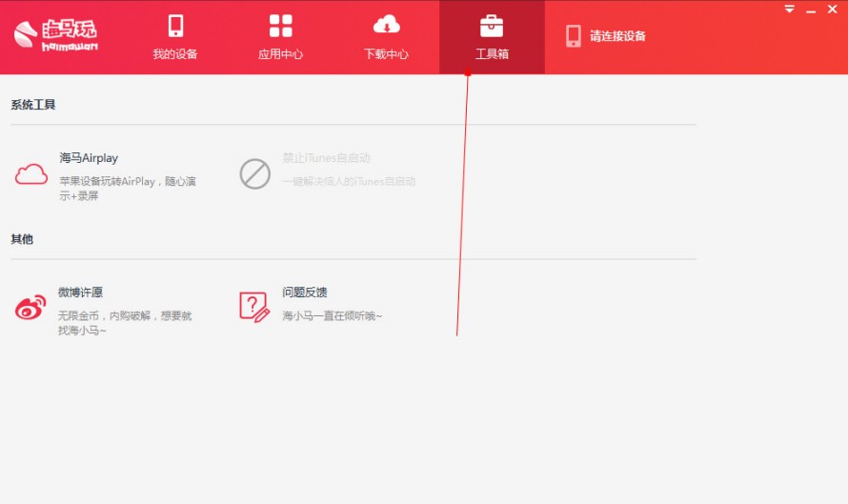Screen dimensions: 848x504
Task: Switch to the 我的设备 tab label
Action: click(175, 54)
